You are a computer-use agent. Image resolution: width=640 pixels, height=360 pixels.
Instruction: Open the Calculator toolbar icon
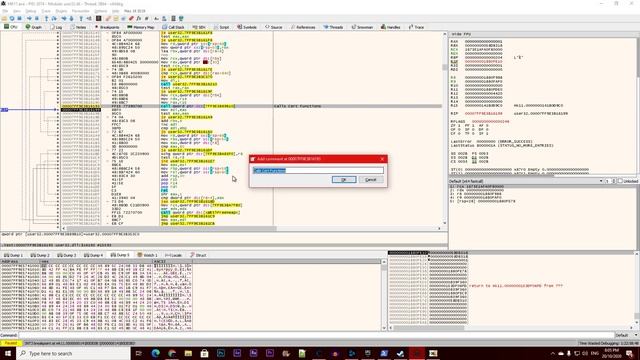coord(173,18)
